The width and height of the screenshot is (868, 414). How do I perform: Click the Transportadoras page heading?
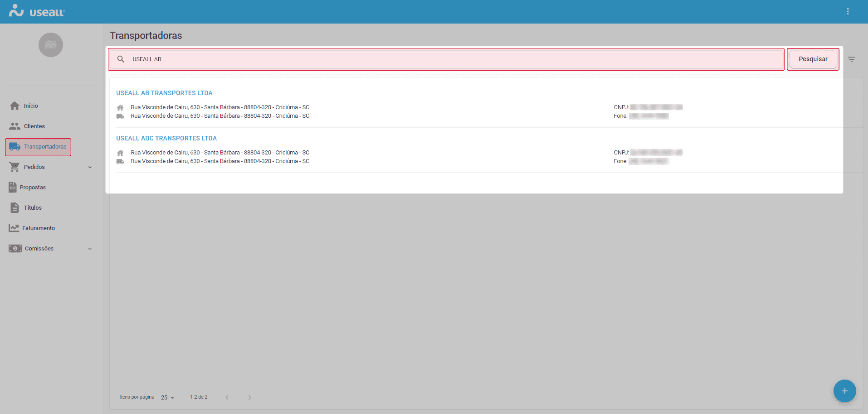click(146, 35)
